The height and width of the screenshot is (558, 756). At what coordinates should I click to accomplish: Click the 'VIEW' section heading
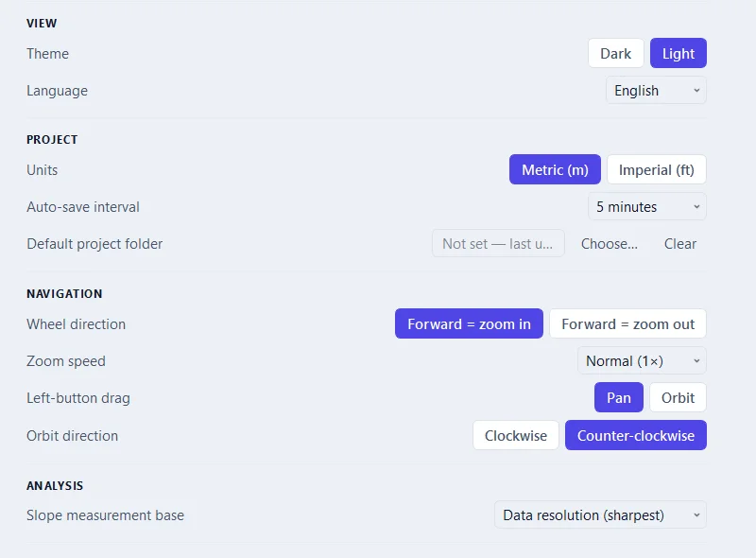click(x=42, y=23)
